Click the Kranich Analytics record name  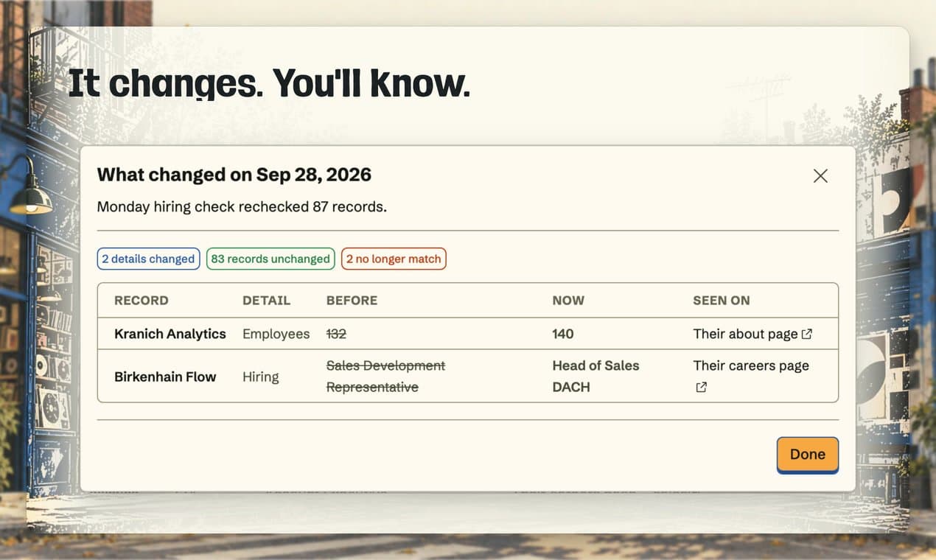click(x=170, y=334)
